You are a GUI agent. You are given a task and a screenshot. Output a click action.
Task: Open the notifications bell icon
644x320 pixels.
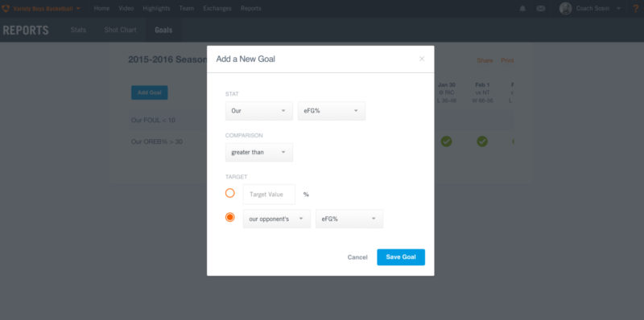pos(522,9)
